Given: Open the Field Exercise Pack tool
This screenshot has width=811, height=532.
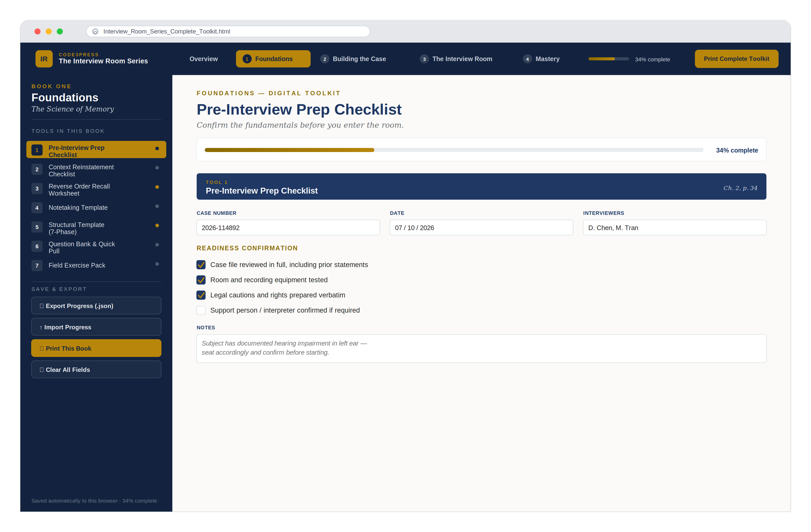Looking at the screenshot, I should (96, 265).
